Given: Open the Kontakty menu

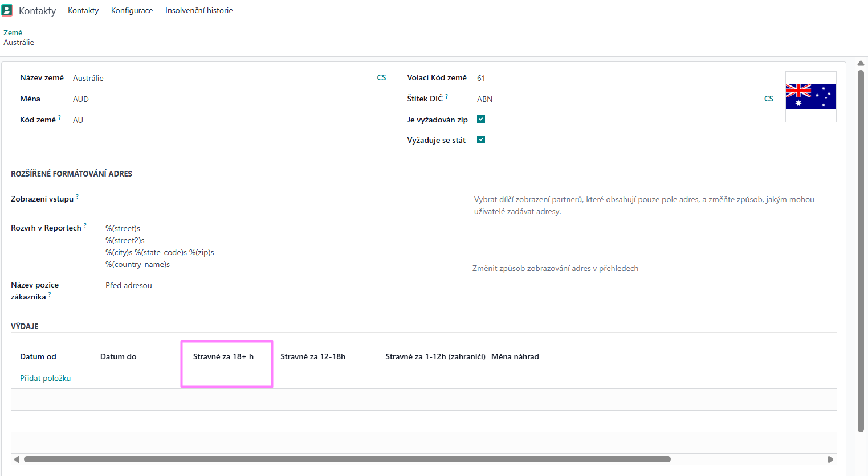Looking at the screenshot, I should tap(83, 10).
